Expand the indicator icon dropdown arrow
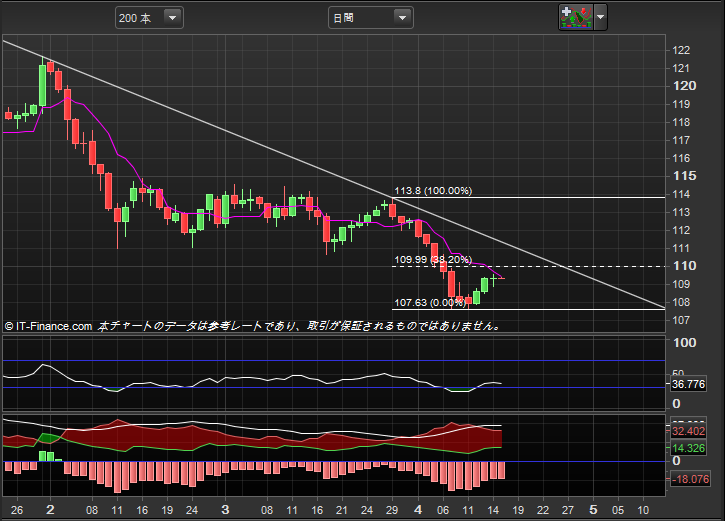 (600, 18)
